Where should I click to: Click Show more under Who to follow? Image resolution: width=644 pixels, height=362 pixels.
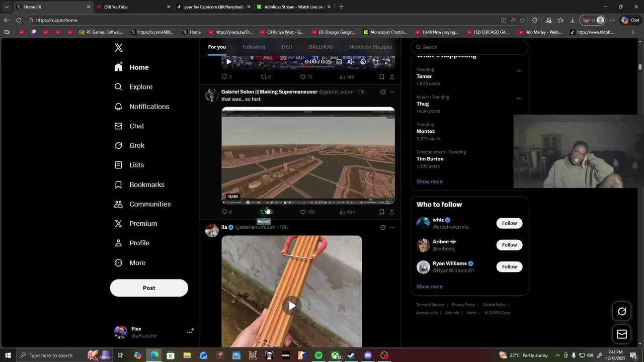coord(429,287)
